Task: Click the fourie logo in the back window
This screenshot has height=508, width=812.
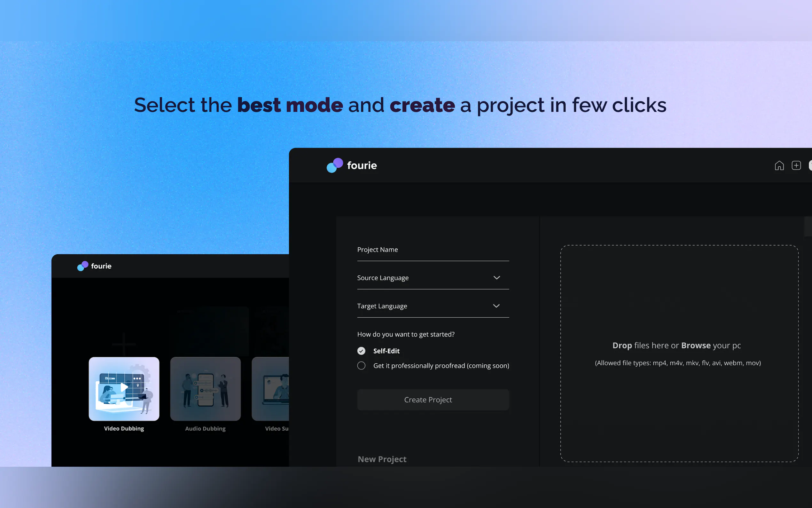Action: coord(94,266)
